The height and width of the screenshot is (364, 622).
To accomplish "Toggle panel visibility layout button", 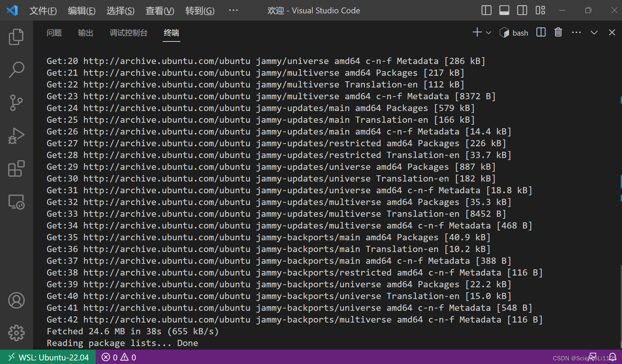I will click(504, 10).
